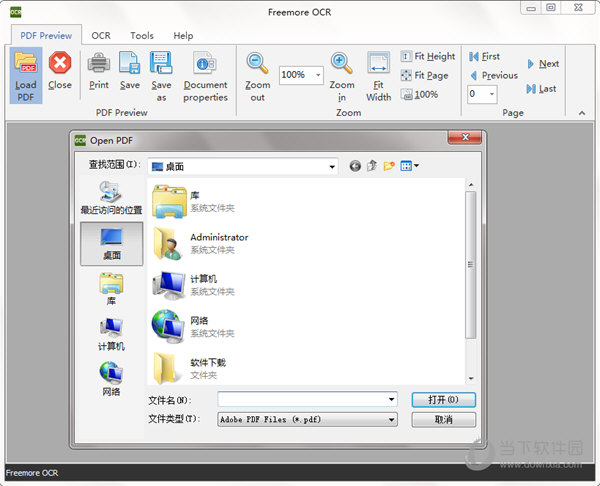Select the Desktop (桌面) sidebar location
Viewport: 600px width, 486px height.
pyautogui.click(x=111, y=244)
